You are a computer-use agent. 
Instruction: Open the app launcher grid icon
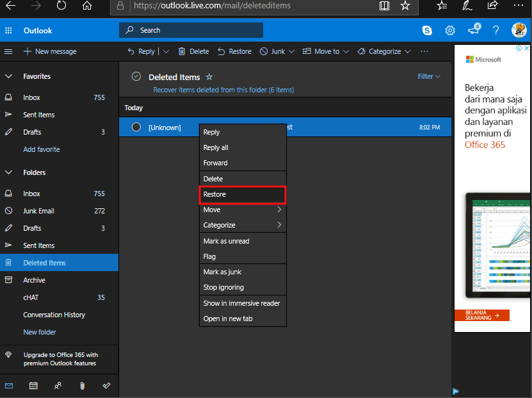coord(9,30)
